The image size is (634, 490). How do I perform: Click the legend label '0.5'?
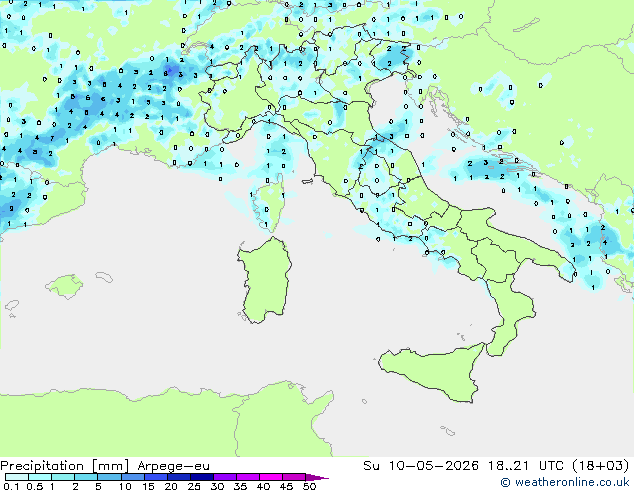[x=34, y=486]
